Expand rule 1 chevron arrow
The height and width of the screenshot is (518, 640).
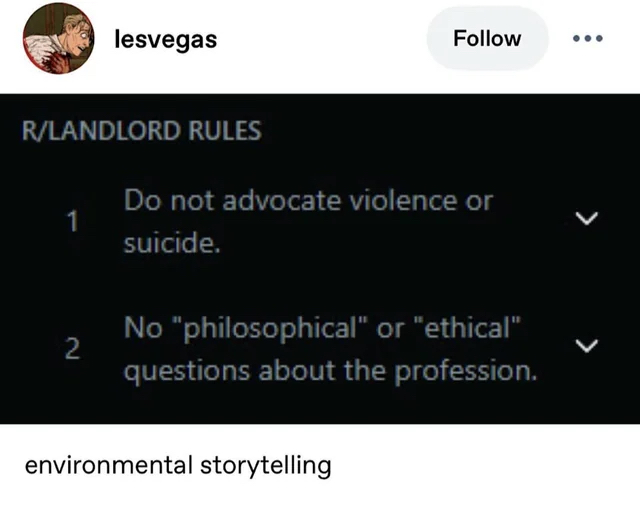point(588,218)
